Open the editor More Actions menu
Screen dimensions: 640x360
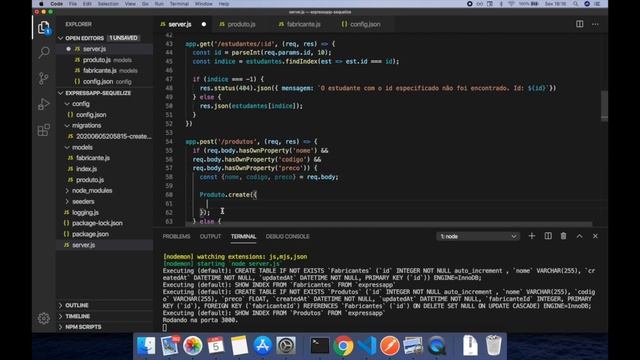(x=595, y=24)
